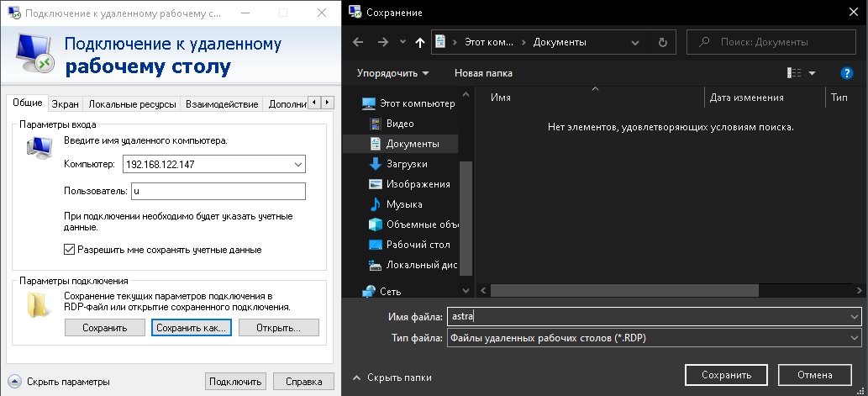Refresh the Documents folder view
This screenshot has width=868, height=396.
pyautogui.click(x=663, y=42)
